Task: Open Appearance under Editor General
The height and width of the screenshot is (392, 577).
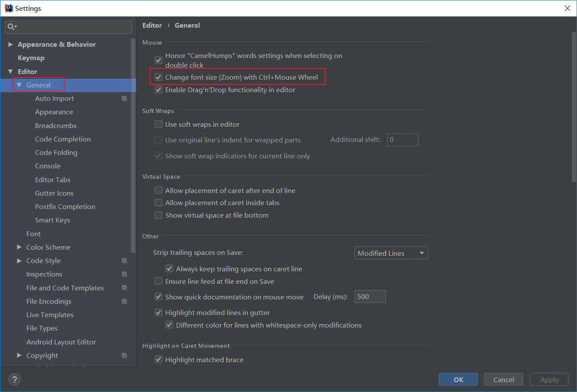Action: (x=54, y=112)
